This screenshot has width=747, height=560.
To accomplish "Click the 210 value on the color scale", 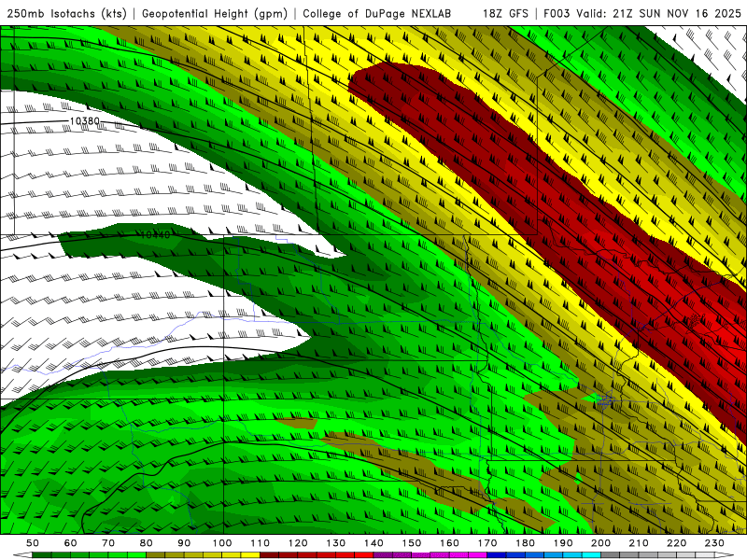I will click(639, 543).
